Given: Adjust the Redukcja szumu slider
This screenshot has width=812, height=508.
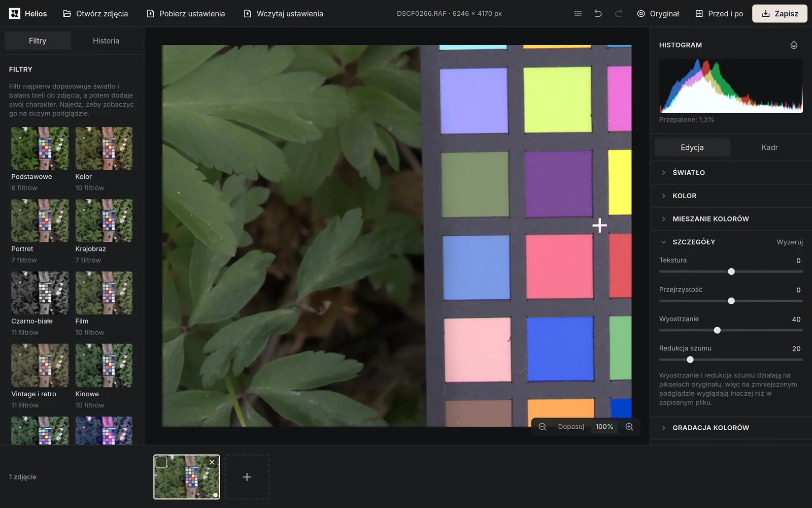Looking at the screenshot, I should pyautogui.click(x=731, y=360).
